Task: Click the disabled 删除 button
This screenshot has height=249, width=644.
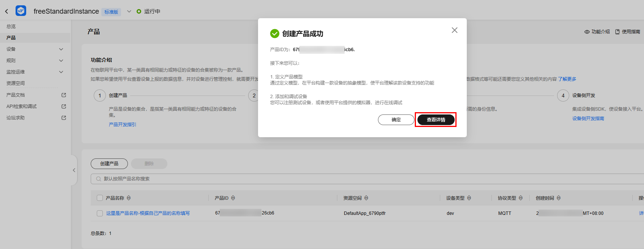Action: pos(149,164)
